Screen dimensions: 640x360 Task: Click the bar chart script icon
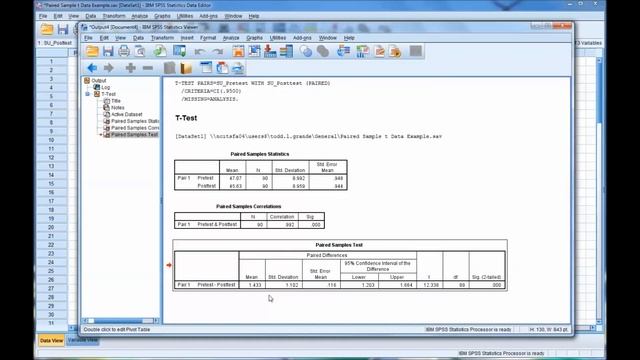(362, 51)
